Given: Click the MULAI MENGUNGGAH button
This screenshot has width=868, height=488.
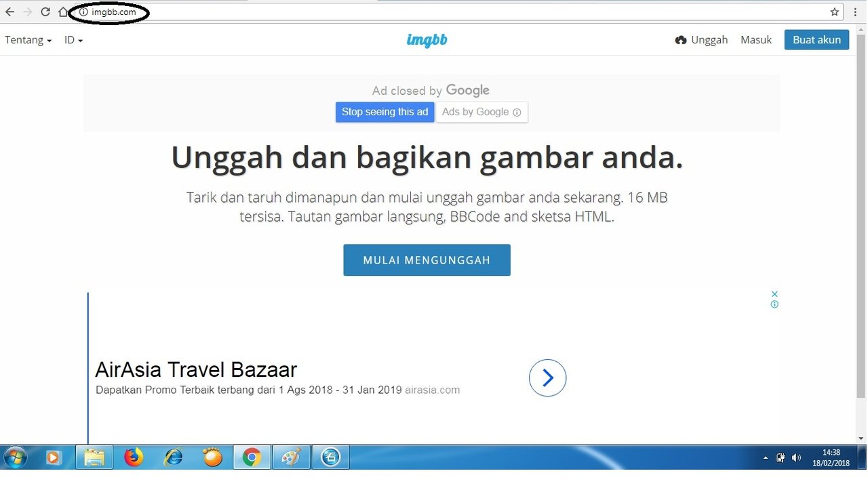Looking at the screenshot, I should [x=427, y=260].
